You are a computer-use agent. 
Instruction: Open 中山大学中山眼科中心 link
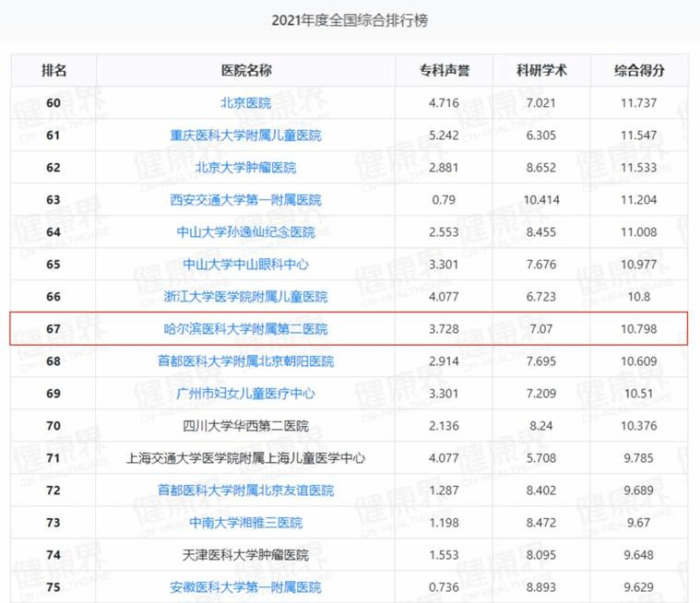pyautogui.click(x=245, y=264)
